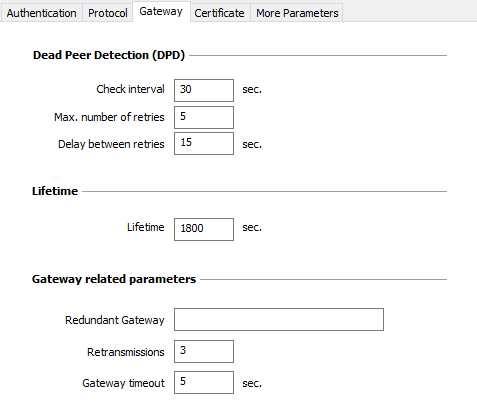The width and height of the screenshot is (477, 403).
Task: Click the Gateway related parameters heading
Action: 114,279
